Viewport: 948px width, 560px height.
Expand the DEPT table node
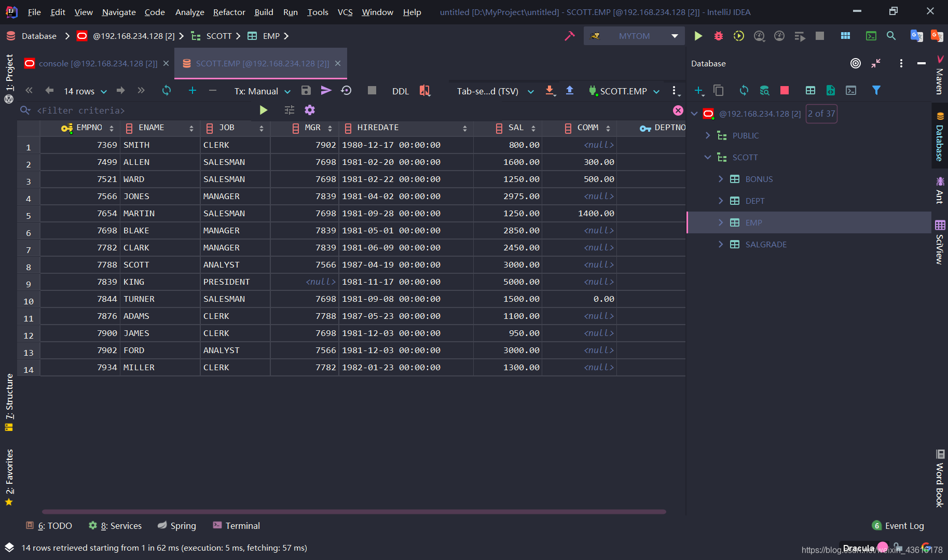[x=721, y=201]
